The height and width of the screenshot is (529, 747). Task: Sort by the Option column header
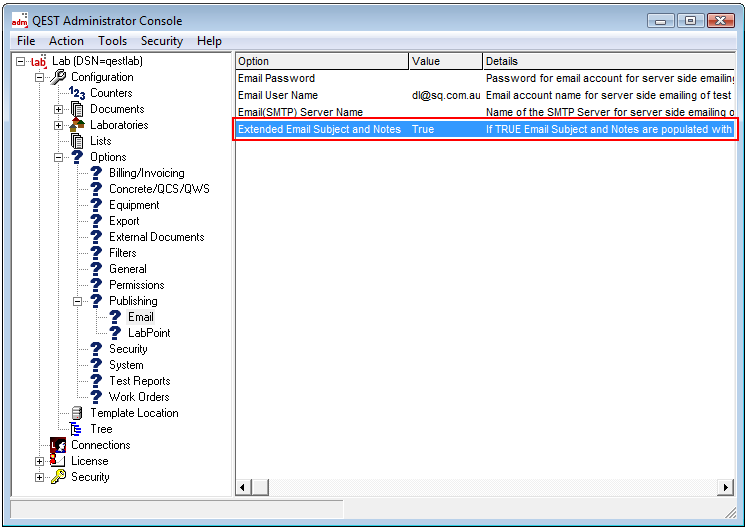tap(321, 61)
